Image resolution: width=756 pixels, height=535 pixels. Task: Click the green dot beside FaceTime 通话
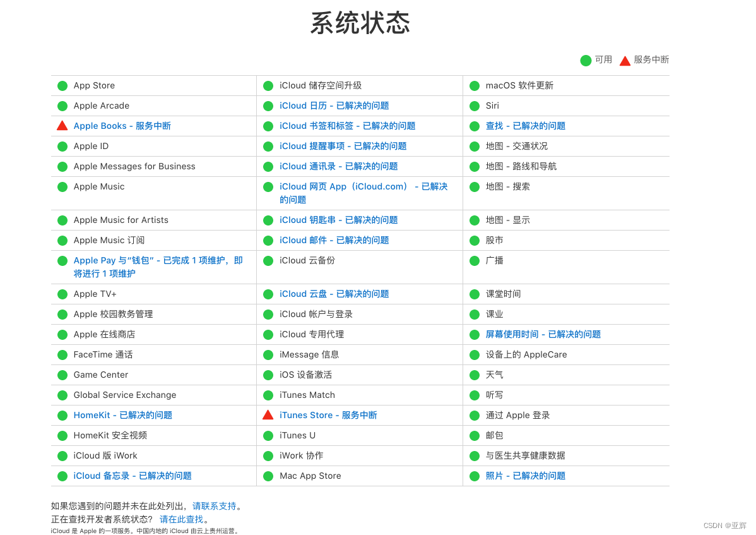[x=62, y=355]
